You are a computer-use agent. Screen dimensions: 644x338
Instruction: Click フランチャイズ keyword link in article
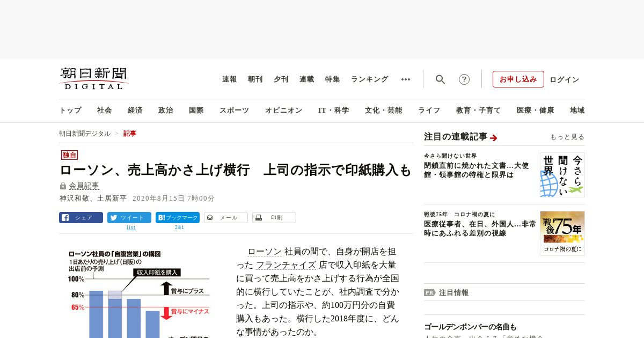(286, 264)
